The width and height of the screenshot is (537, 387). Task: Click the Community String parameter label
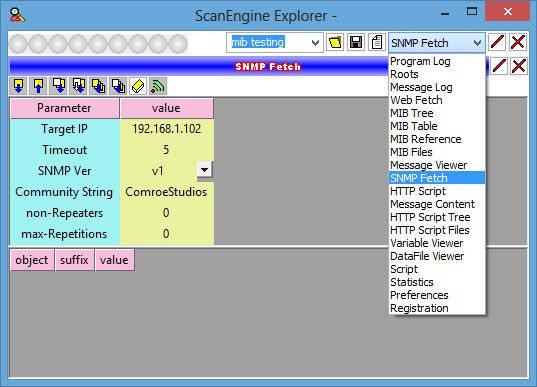pyautogui.click(x=64, y=192)
